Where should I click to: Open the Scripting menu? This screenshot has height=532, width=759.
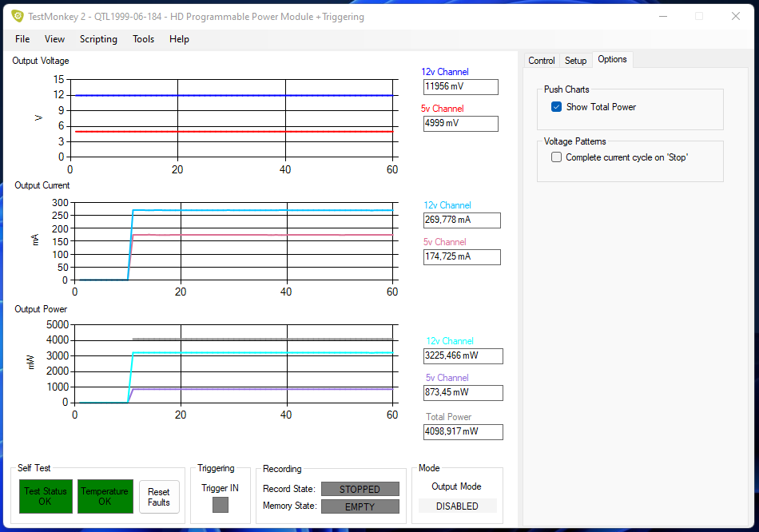[x=98, y=39]
